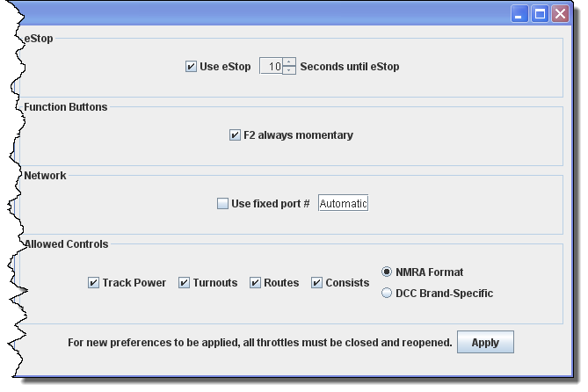Choose DCC Brand-Specific radio option
588x392 pixels.
(387, 294)
